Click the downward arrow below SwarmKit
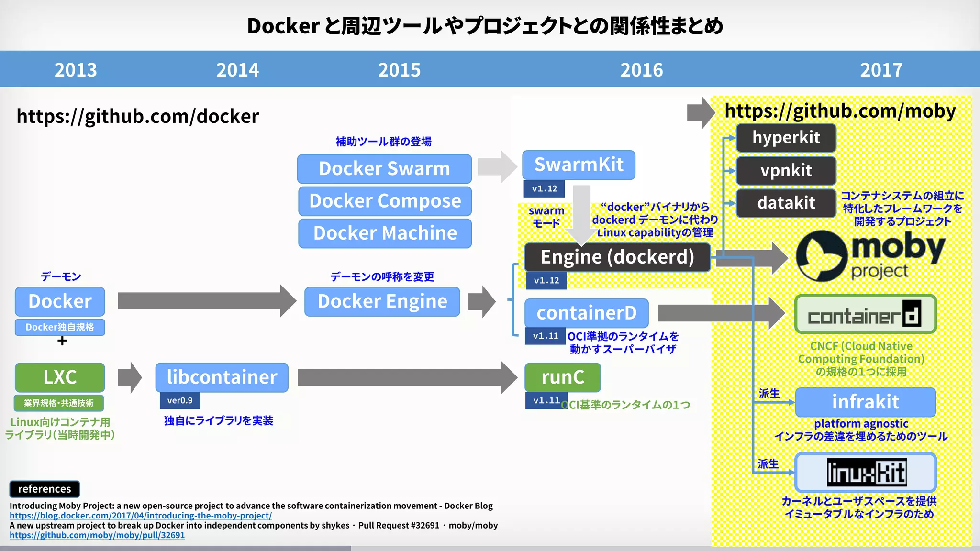Image resolution: width=980 pixels, height=551 pixels. (x=581, y=214)
